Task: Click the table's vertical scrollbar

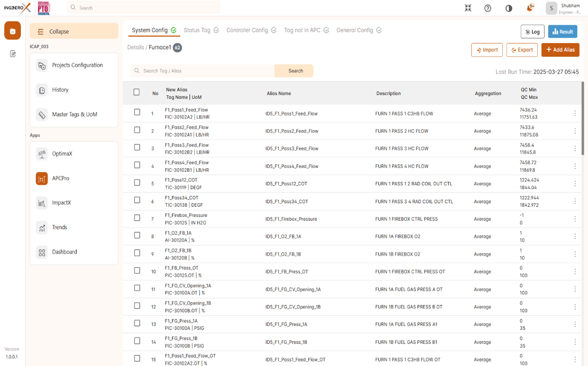Action: 582,119
